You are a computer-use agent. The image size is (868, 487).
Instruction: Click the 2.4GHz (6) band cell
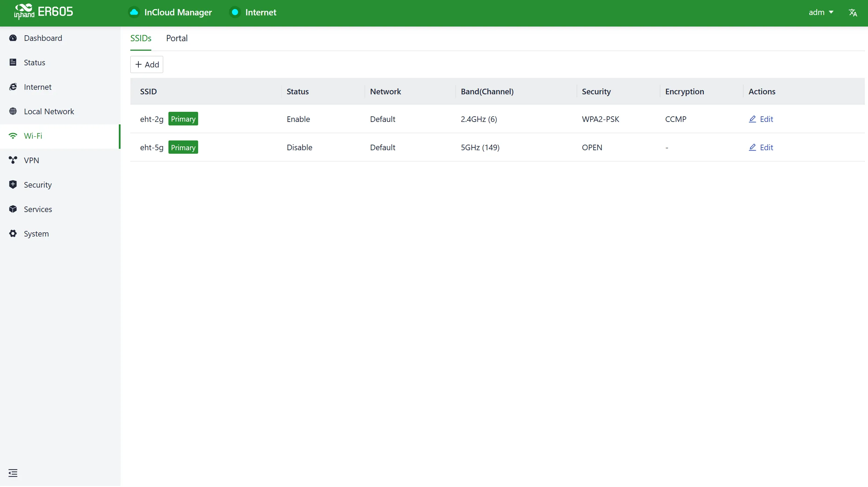coord(479,119)
